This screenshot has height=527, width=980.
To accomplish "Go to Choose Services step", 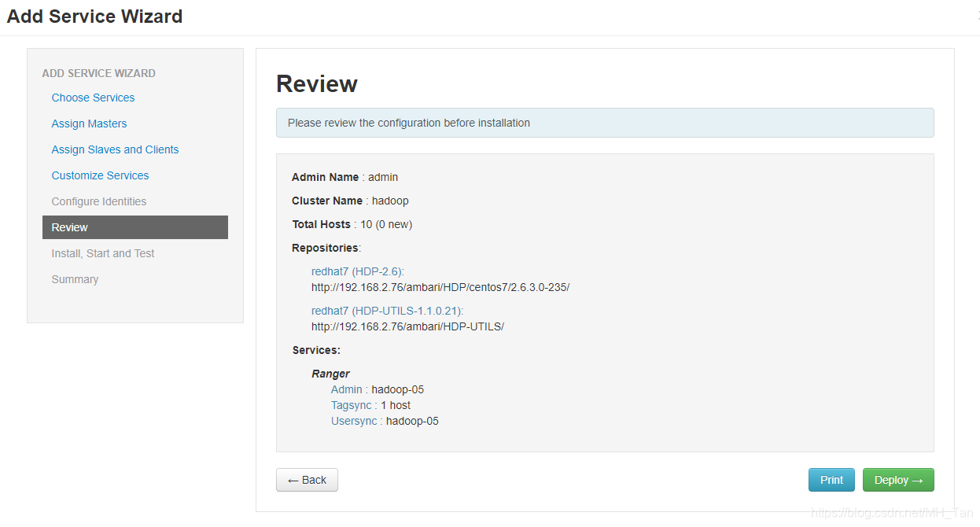I will point(93,98).
